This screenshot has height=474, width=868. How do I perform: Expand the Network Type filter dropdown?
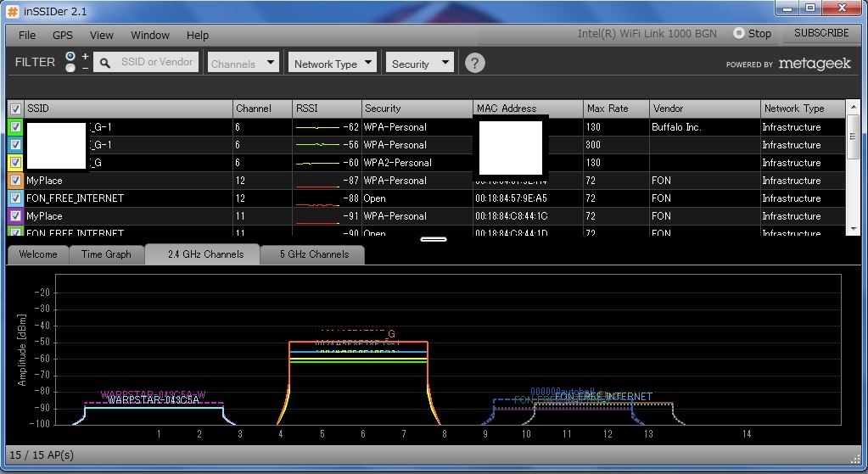coord(333,64)
